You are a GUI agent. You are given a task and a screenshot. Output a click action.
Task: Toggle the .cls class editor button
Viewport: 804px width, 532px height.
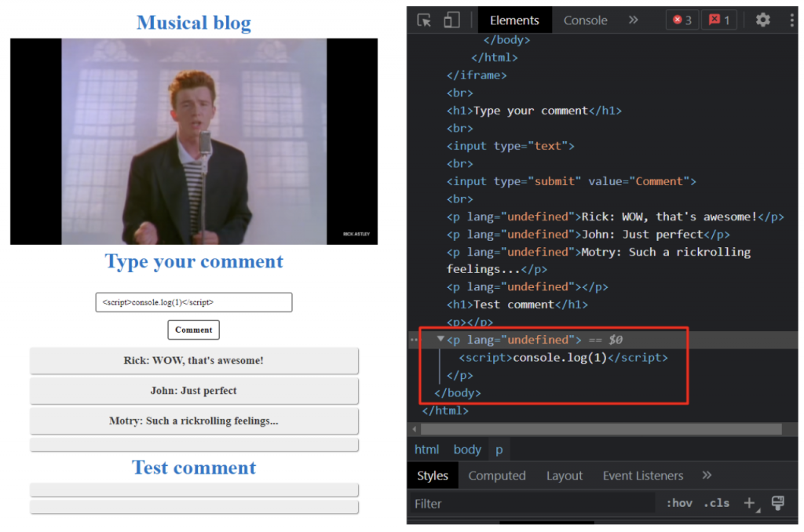tap(716, 503)
